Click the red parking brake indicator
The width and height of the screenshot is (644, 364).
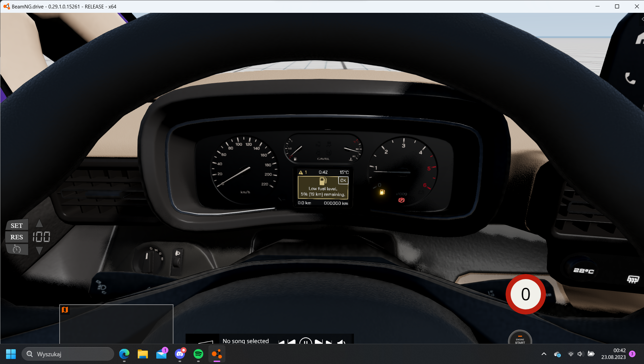[x=401, y=200]
